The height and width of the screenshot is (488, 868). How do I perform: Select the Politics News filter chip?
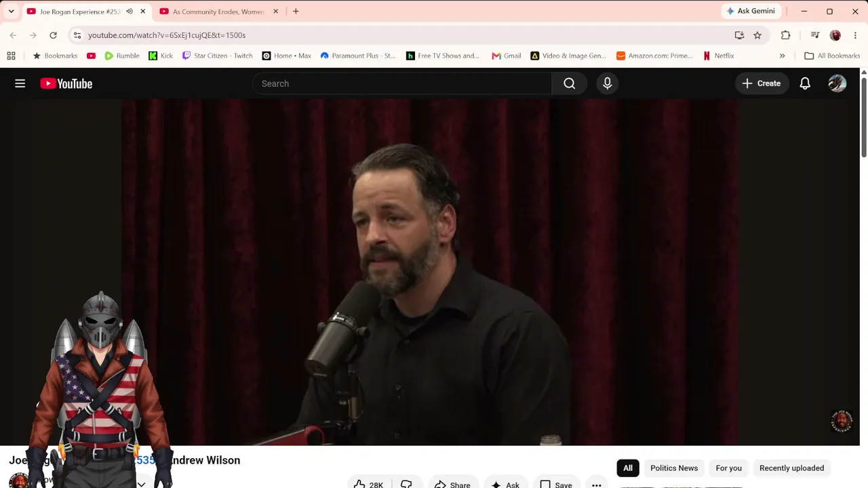[674, 468]
